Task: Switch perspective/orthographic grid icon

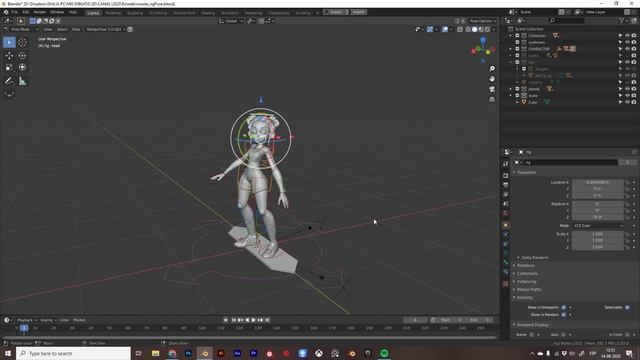Action: (x=492, y=99)
